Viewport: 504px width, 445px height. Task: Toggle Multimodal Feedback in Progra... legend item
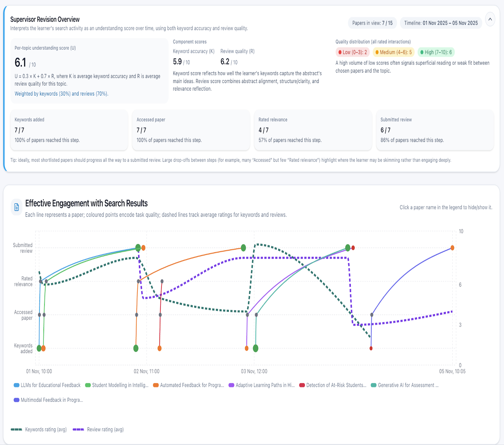pos(48,400)
